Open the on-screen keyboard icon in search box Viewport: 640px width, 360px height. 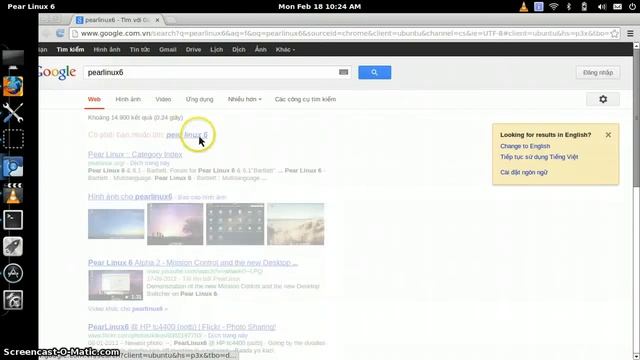[343, 72]
